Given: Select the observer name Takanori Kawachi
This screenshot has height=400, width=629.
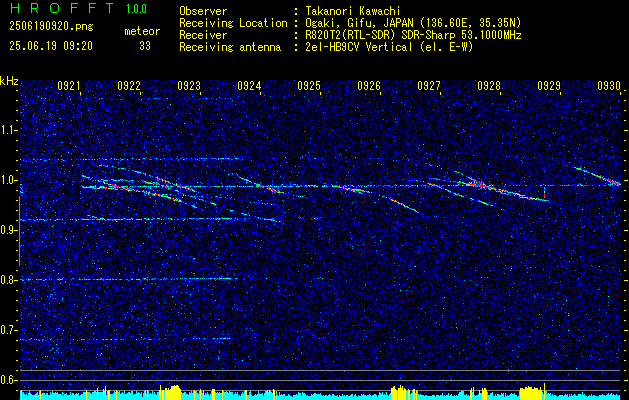Looking at the screenshot, I should tap(353, 11).
